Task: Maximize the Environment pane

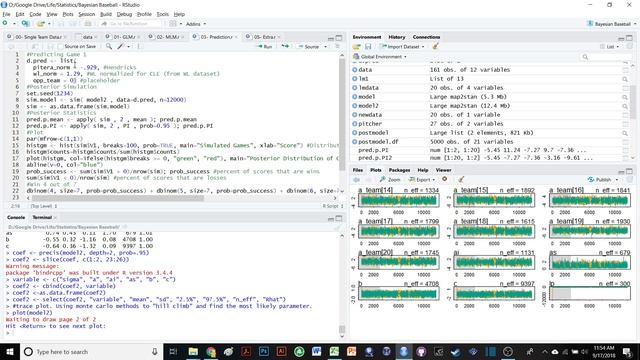Action: [x=629, y=38]
